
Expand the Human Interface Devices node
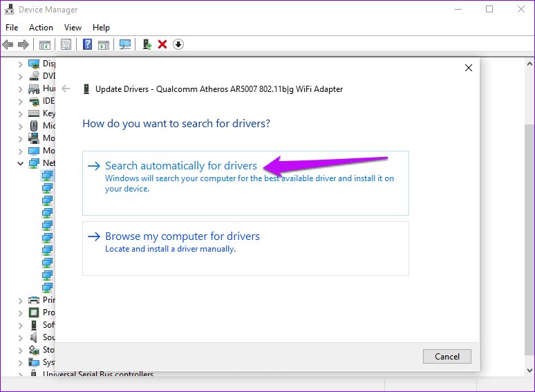(x=21, y=89)
